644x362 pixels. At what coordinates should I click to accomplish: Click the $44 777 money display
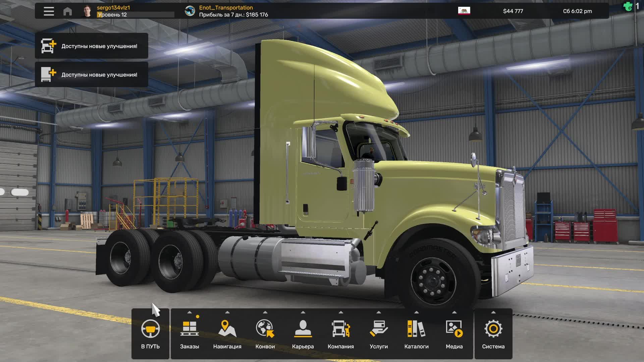tap(512, 11)
